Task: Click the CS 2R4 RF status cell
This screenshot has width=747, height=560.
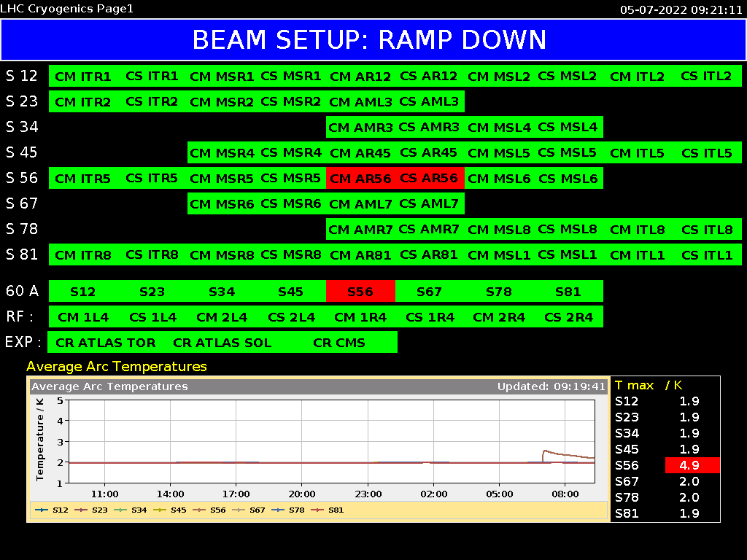Action: (568, 317)
